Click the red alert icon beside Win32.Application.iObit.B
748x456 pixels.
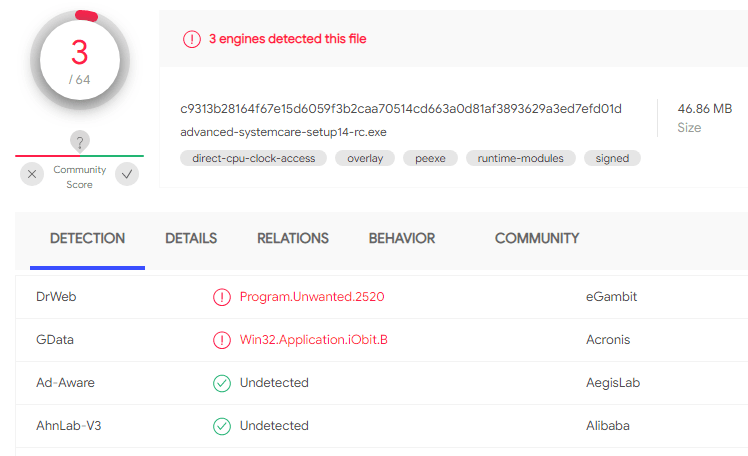[x=221, y=340]
